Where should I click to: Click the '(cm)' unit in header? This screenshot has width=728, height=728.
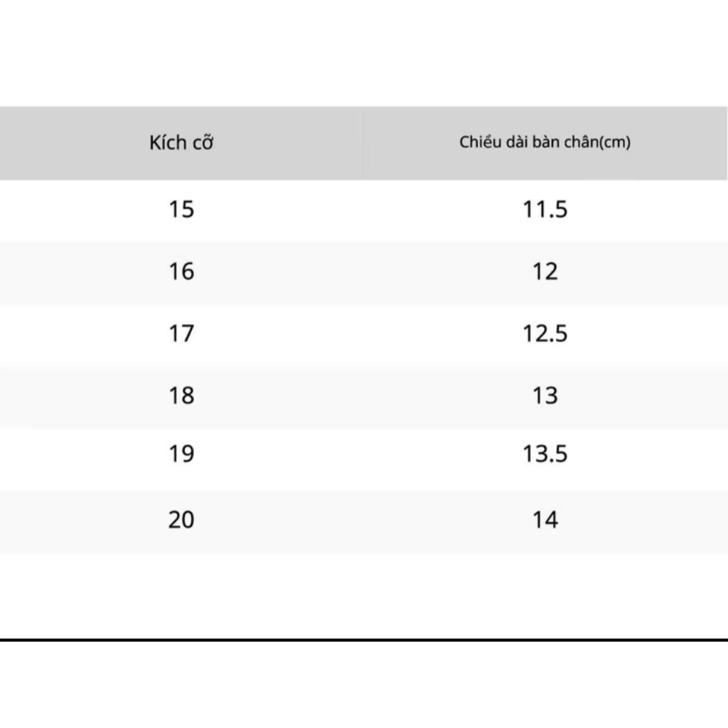(615, 142)
